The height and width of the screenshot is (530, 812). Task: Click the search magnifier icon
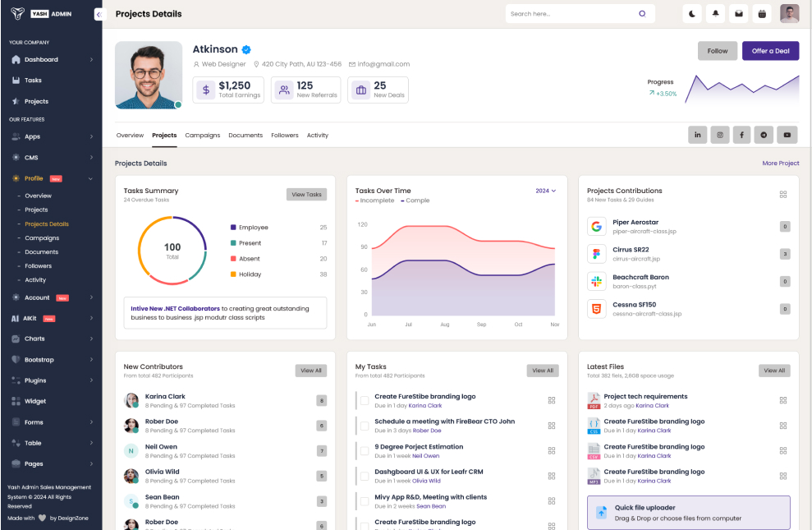coord(642,14)
